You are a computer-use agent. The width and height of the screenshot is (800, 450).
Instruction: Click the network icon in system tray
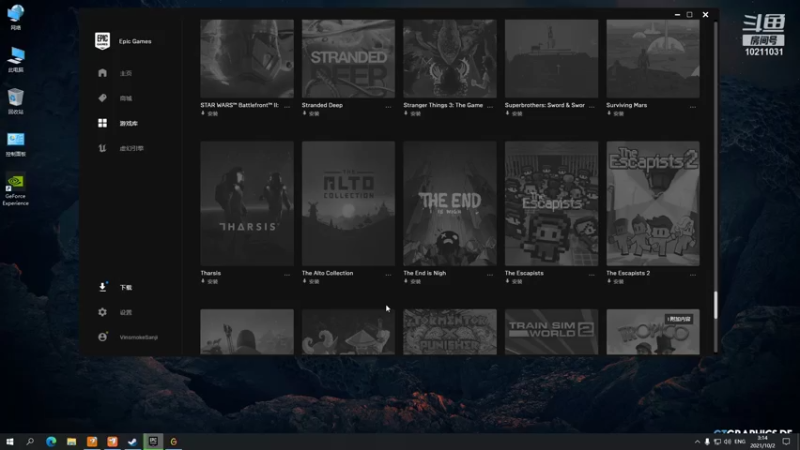[x=717, y=441]
